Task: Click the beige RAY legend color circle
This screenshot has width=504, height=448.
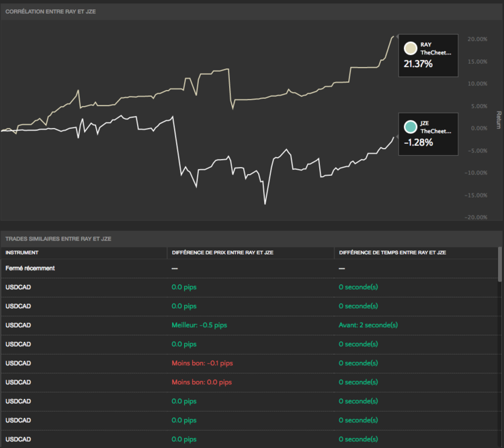Action: [x=410, y=48]
